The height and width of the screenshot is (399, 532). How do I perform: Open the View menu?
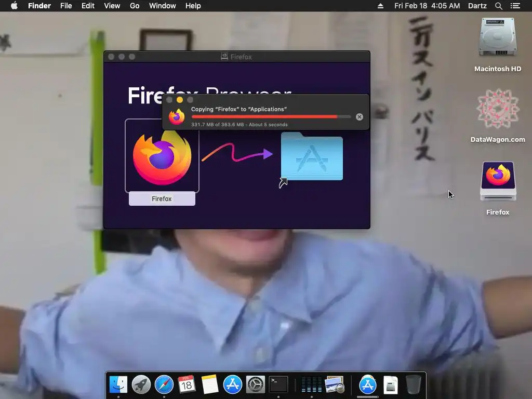[112, 6]
